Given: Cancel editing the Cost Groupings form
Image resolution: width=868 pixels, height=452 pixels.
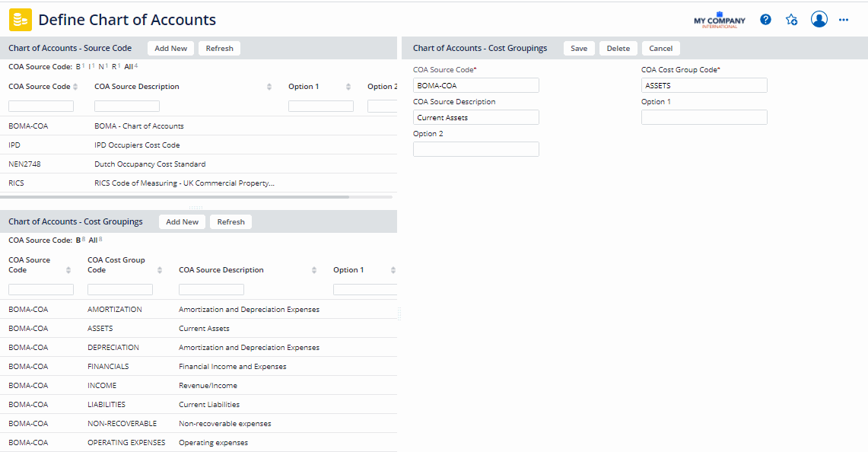Looking at the screenshot, I should (660, 49).
